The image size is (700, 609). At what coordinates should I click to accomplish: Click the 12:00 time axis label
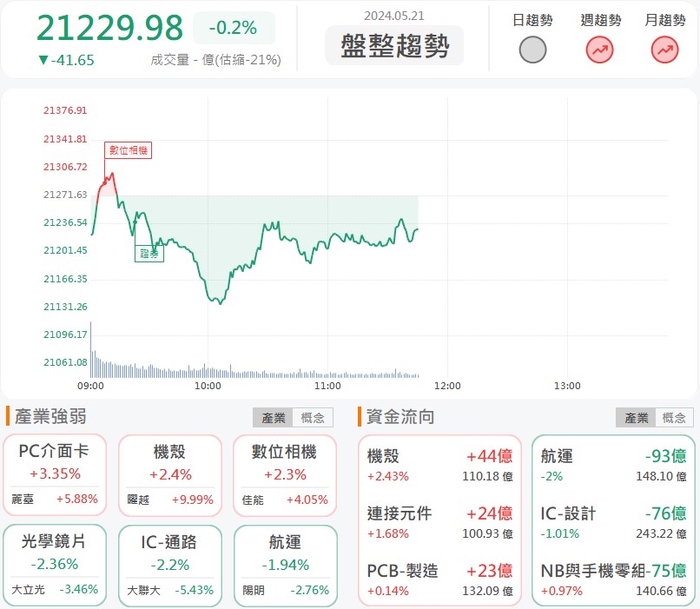[x=447, y=386]
